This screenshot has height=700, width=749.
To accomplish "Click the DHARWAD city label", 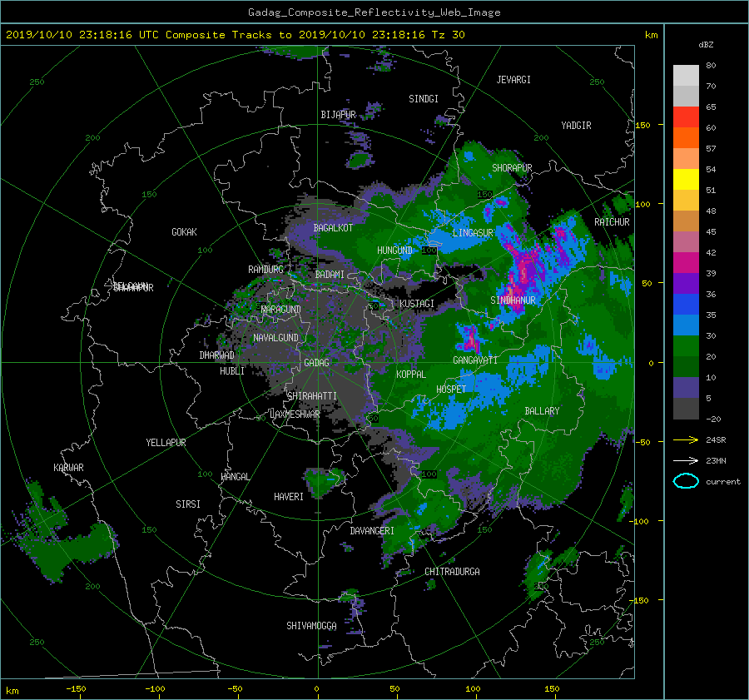I will 217,355.
